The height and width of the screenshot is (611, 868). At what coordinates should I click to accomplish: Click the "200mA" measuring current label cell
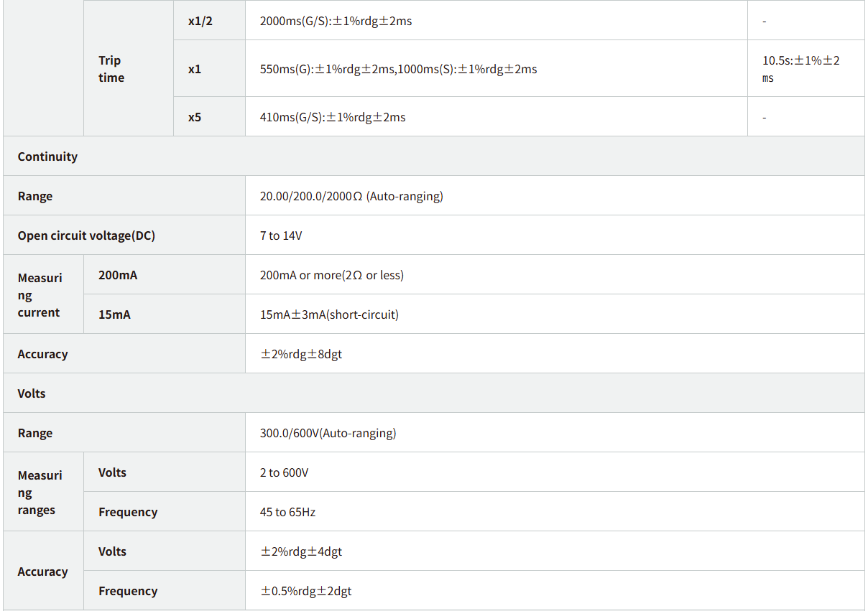(x=118, y=275)
